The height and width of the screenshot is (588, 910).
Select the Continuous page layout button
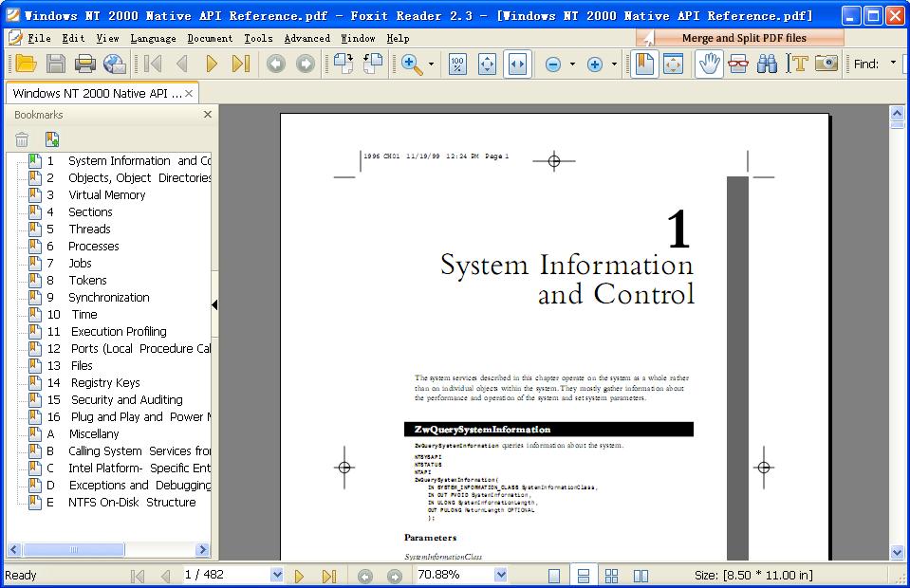(584, 576)
